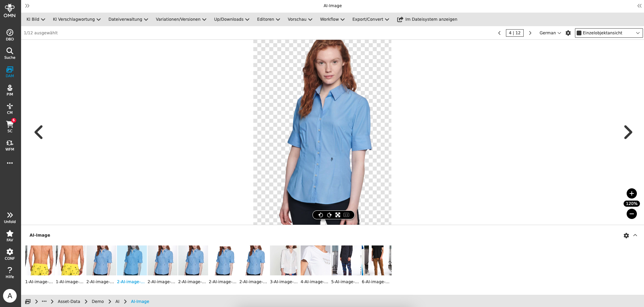Open the DAM module in the sidebar
Viewport: 644px width, 307px height.
pos(10,71)
